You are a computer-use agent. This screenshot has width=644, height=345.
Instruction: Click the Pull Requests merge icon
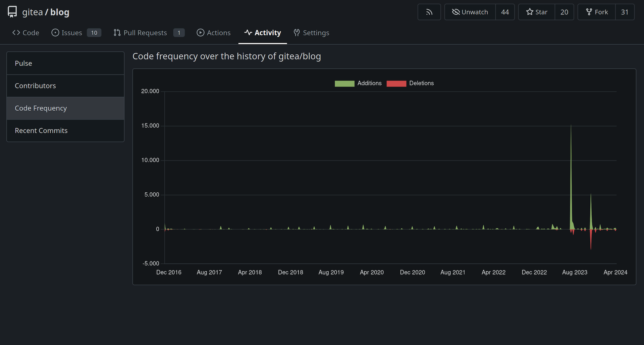click(117, 33)
